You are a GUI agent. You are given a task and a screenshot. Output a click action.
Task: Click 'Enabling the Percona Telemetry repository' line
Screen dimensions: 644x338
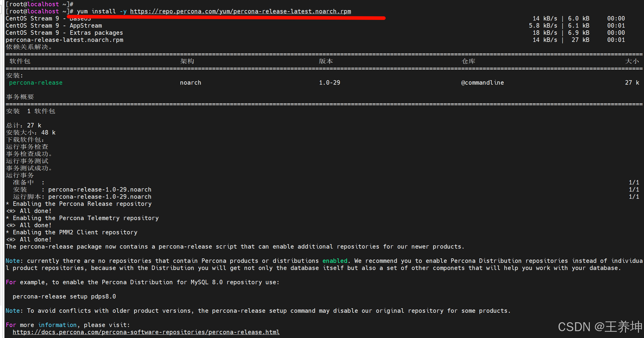tap(85, 218)
